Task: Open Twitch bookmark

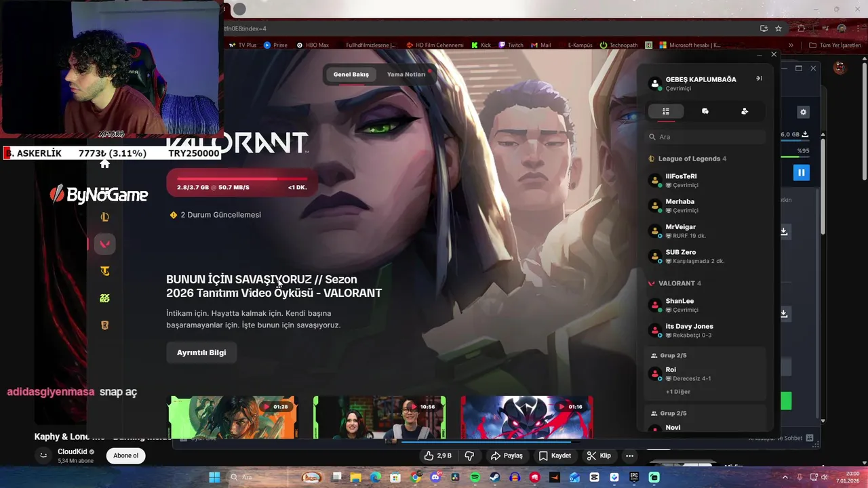Action: (511, 45)
